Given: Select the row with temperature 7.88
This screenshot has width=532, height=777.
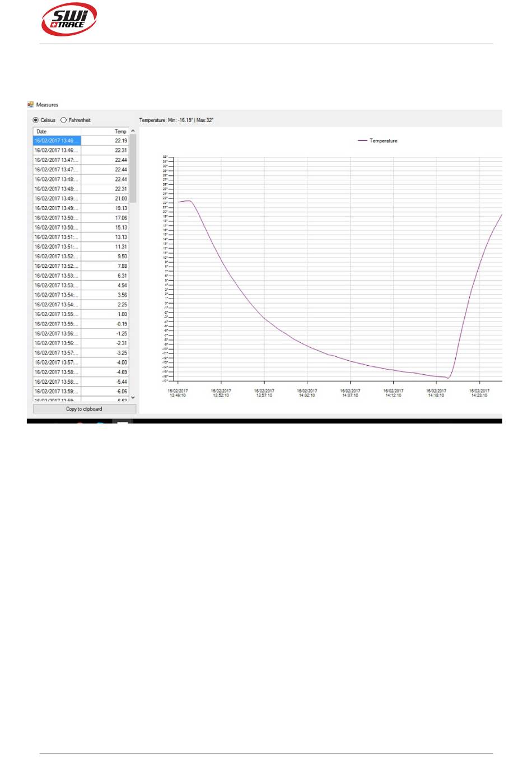Looking at the screenshot, I should click(x=81, y=266).
